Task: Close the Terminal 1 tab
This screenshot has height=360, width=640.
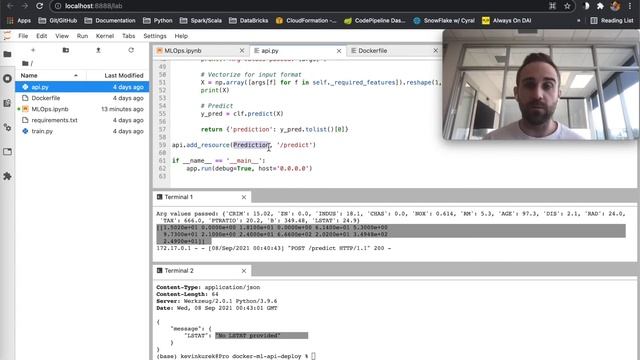Action: click(x=244, y=197)
